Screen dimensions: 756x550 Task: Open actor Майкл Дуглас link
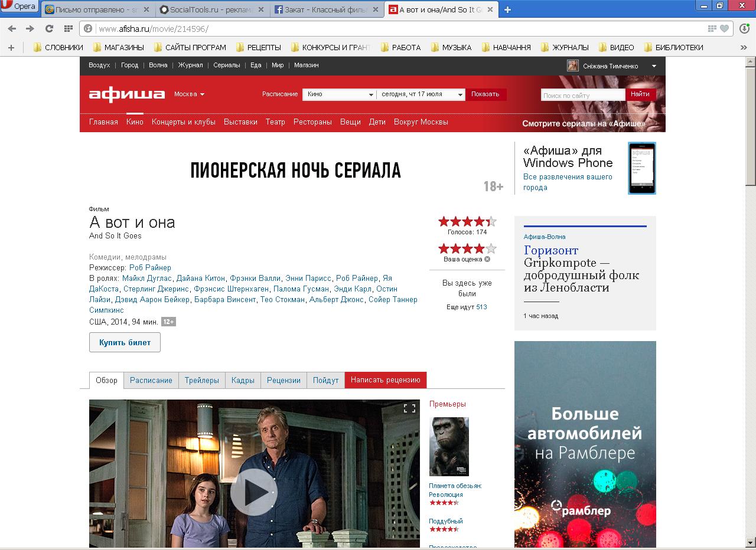(146, 278)
